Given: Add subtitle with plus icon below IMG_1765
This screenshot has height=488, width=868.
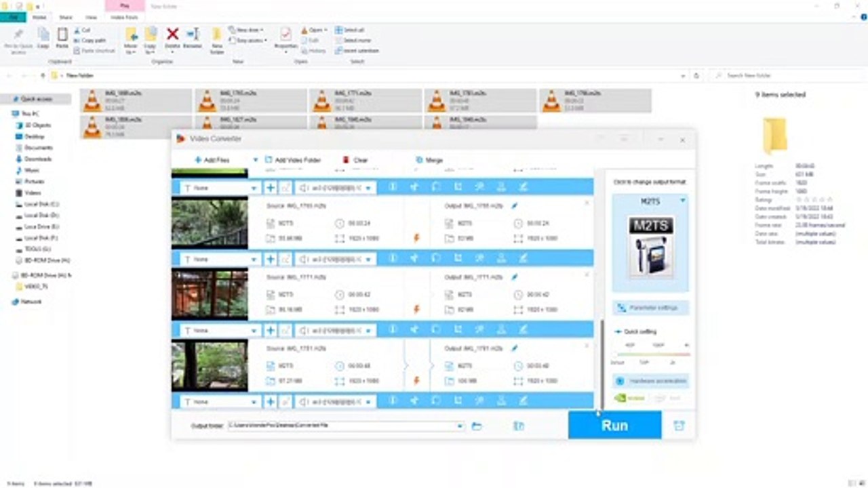Looking at the screenshot, I should click(271, 259).
